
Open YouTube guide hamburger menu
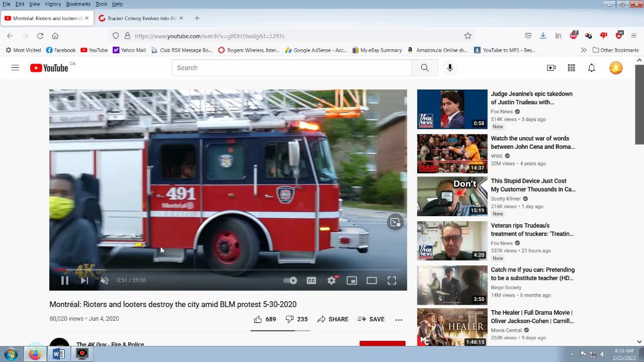point(15,68)
